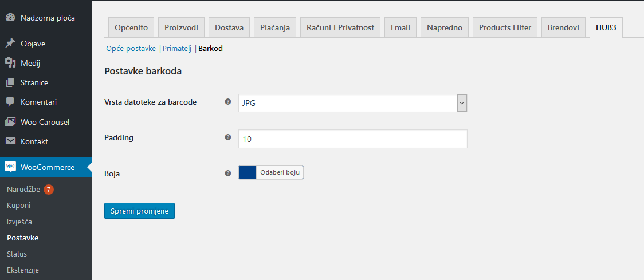Click the Woo Carousel icon

[x=10, y=122]
